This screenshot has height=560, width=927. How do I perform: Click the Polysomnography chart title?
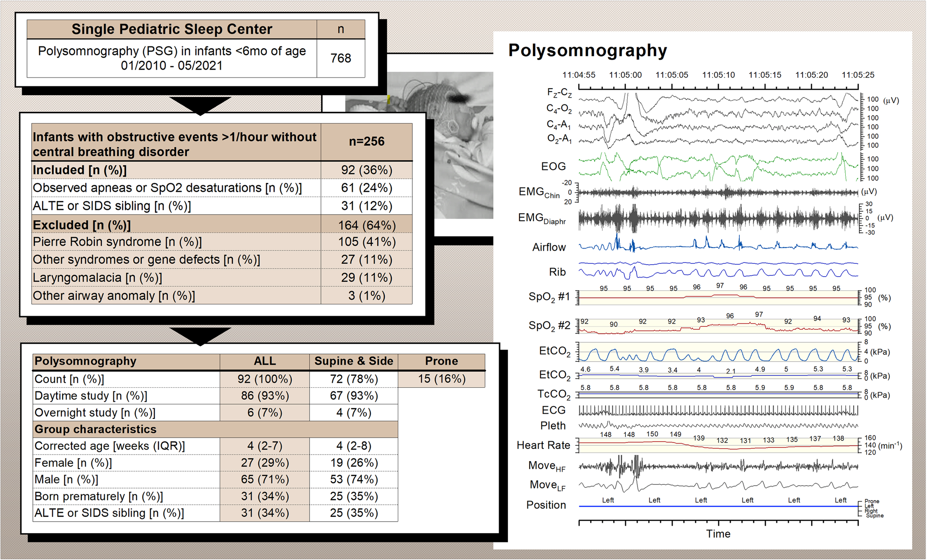[587, 50]
